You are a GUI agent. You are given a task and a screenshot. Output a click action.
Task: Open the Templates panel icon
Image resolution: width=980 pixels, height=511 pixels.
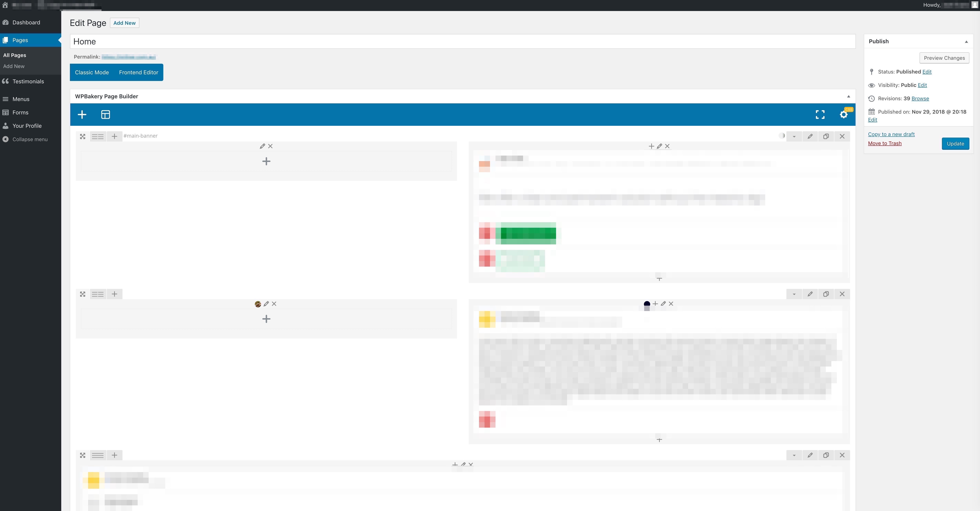[x=105, y=115]
